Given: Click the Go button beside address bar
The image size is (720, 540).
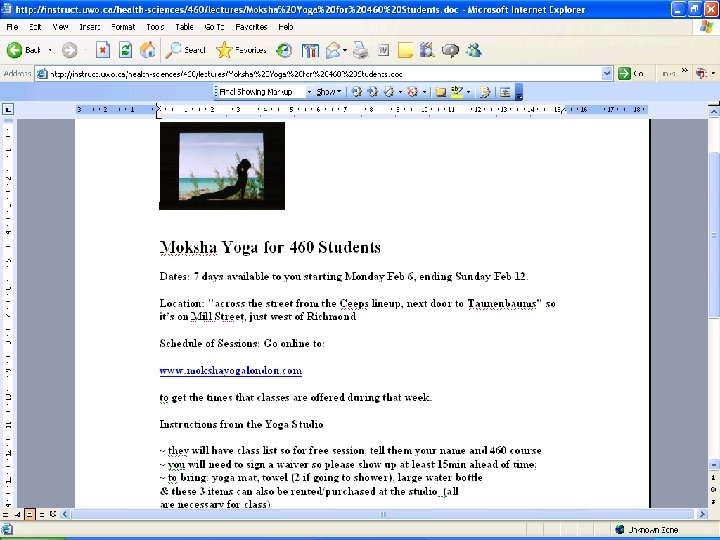Looking at the screenshot, I should click(x=631, y=73).
